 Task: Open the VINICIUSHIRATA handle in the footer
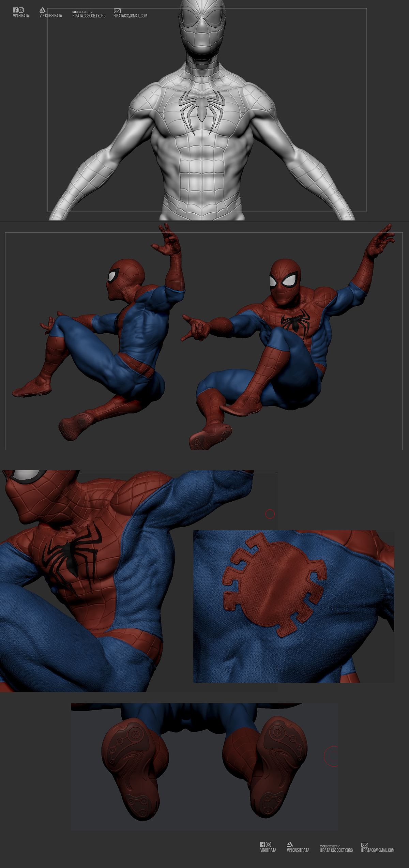[x=298, y=850]
